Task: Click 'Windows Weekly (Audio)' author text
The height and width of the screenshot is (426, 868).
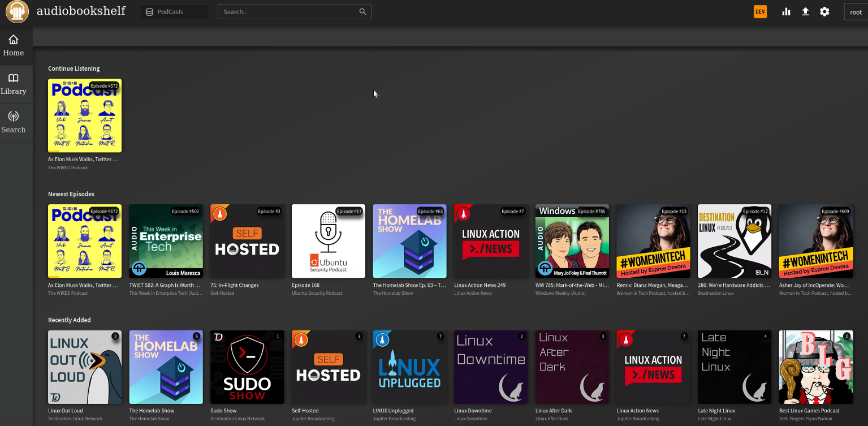Action: [561, 293]
